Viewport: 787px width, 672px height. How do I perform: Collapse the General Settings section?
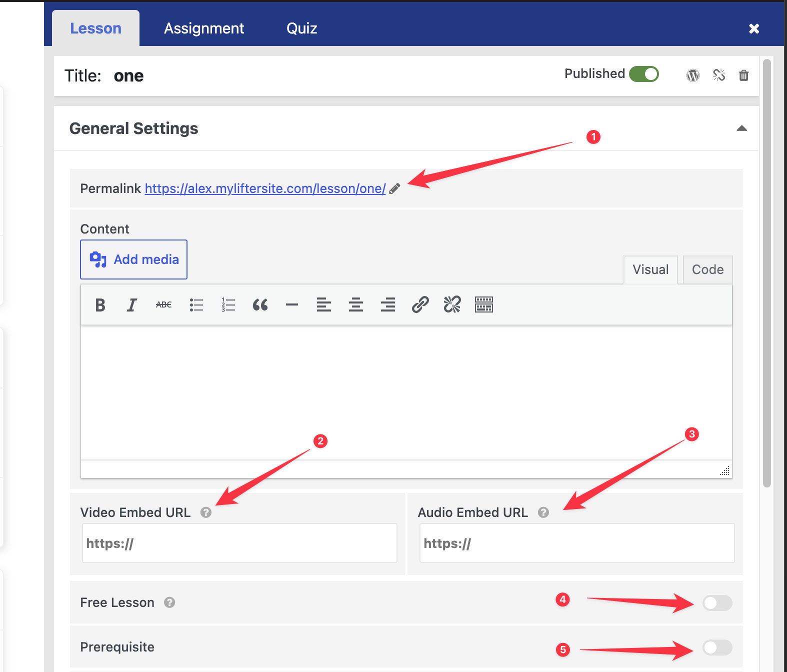(x=742, y=128)
